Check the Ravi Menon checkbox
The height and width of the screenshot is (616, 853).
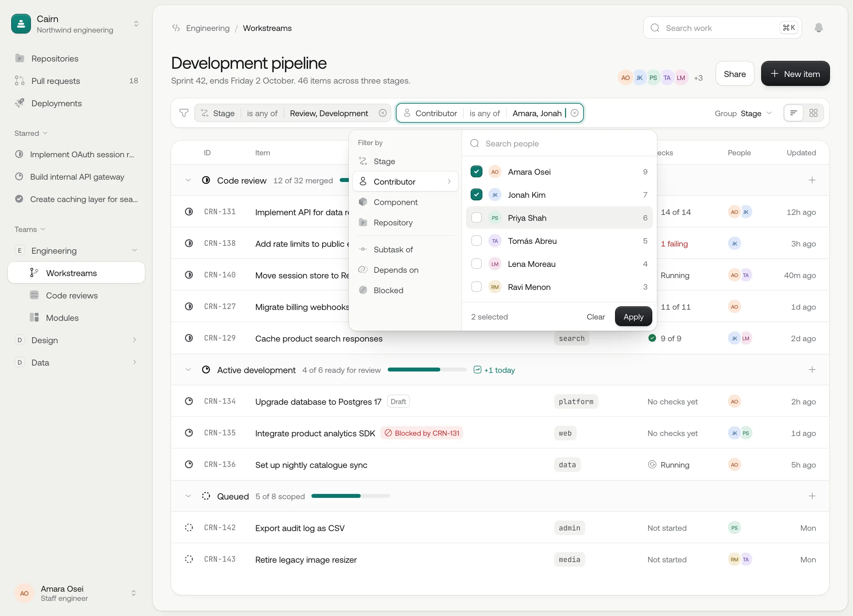click(476, 287)
